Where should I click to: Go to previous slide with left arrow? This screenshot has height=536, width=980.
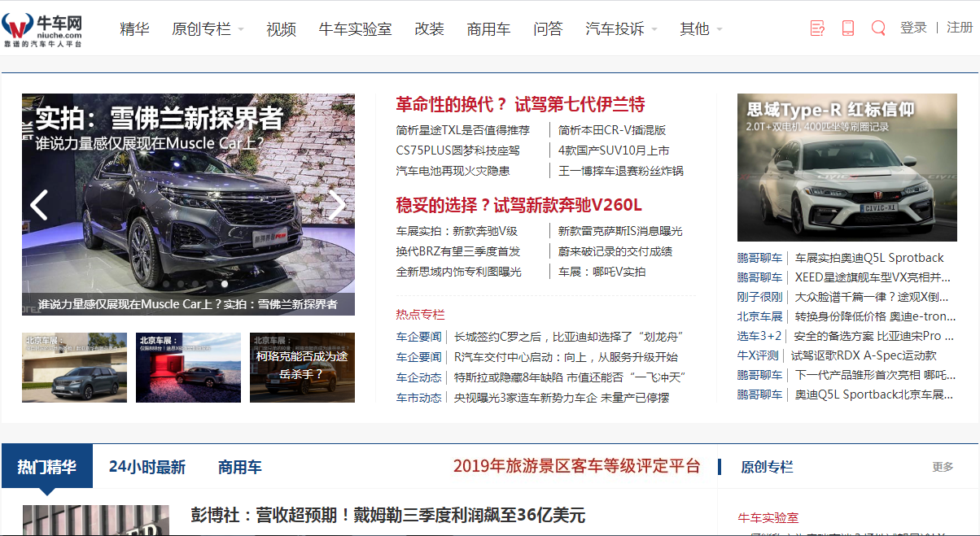tap(38, 205)
